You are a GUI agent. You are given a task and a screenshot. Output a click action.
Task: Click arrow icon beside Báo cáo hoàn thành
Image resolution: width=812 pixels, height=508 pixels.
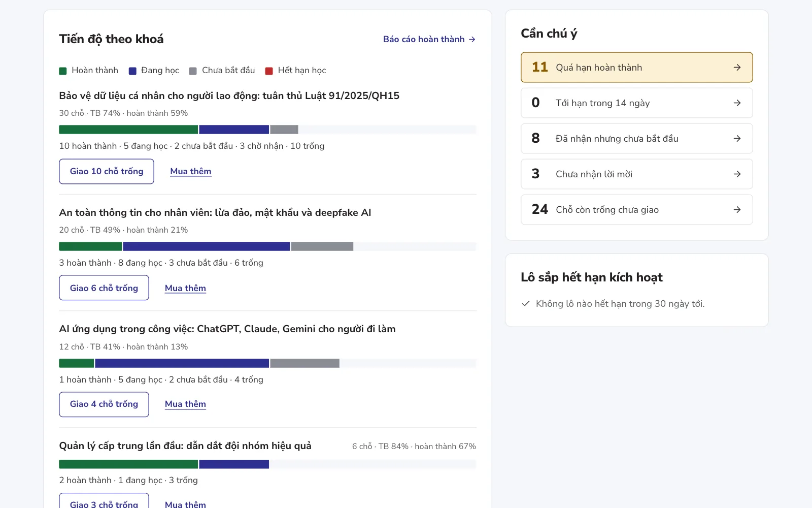coord(472,39)
